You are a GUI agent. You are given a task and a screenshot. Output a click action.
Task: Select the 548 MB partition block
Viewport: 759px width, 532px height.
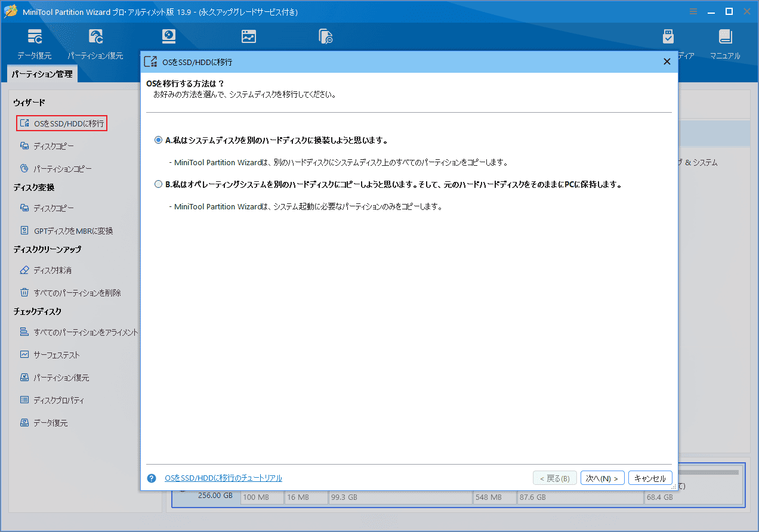click(493, 497)
